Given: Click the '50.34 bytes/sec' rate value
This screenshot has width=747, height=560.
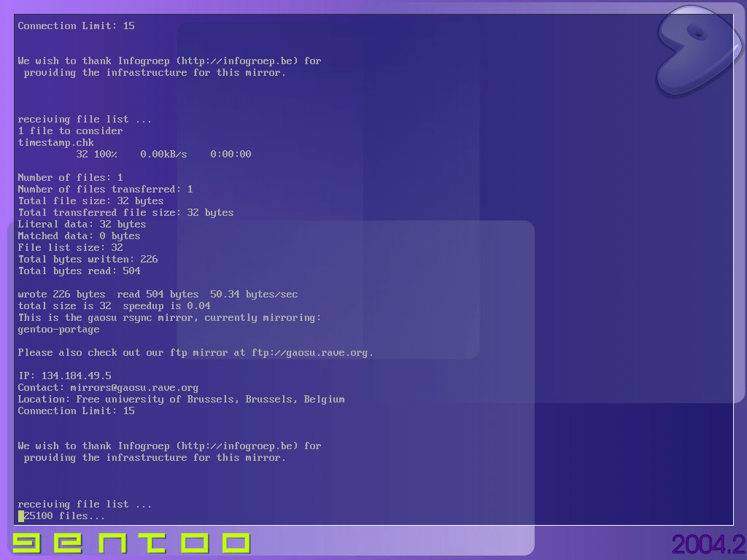Looking at the screenshot, I should click(x=254, y=295).
